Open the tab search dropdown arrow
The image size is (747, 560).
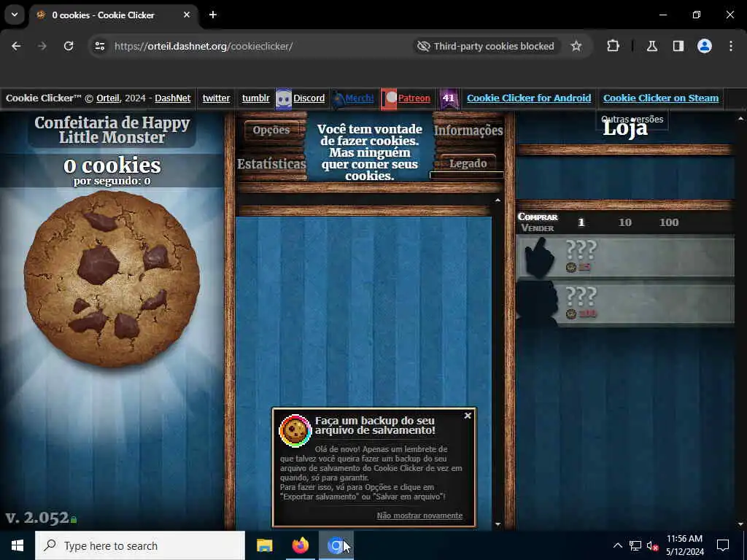point(15,15)
